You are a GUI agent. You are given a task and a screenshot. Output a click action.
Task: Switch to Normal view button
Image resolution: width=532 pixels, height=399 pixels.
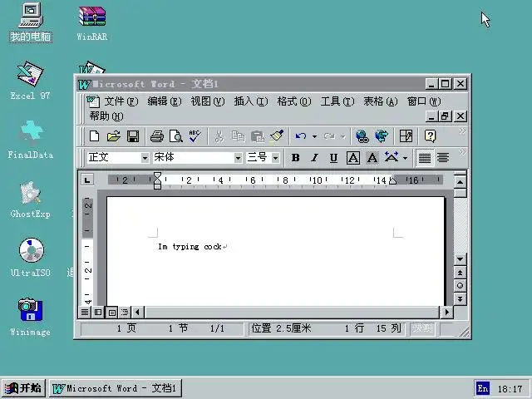pos(85,313)
